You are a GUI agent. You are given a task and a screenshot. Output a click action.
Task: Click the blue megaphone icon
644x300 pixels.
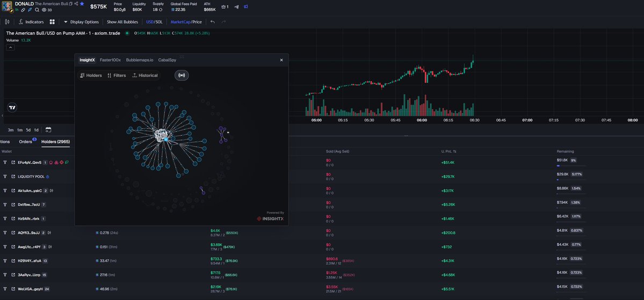(246, 6)
